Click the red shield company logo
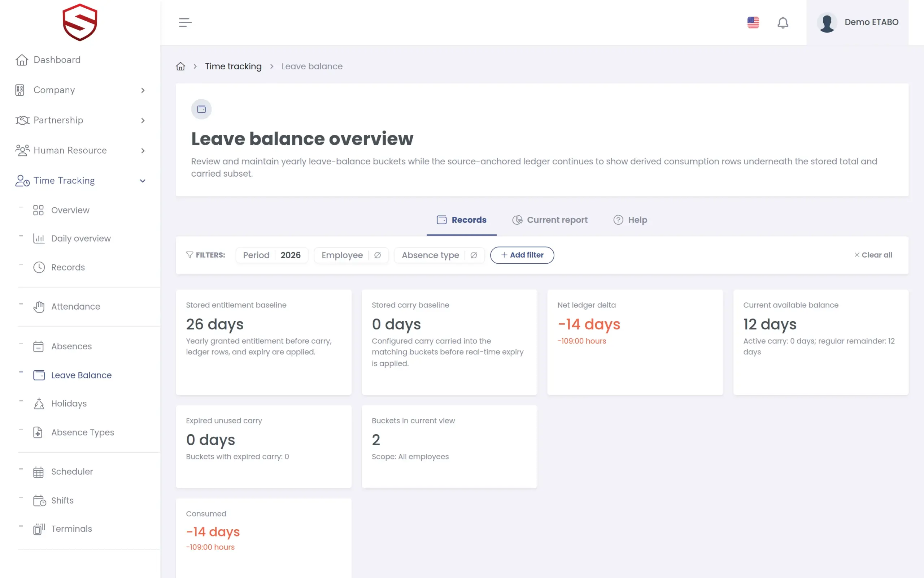Viewport: 924px width, 578px height. click(80, 22)
